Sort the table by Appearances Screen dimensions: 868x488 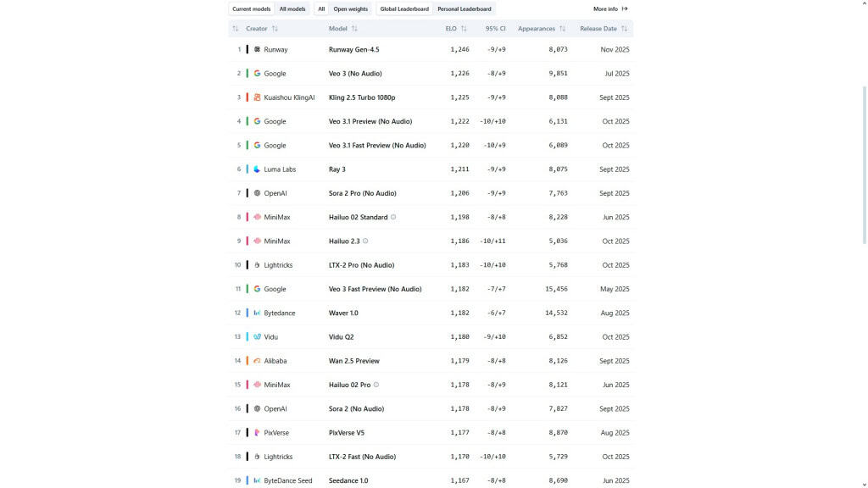(561, 28)
